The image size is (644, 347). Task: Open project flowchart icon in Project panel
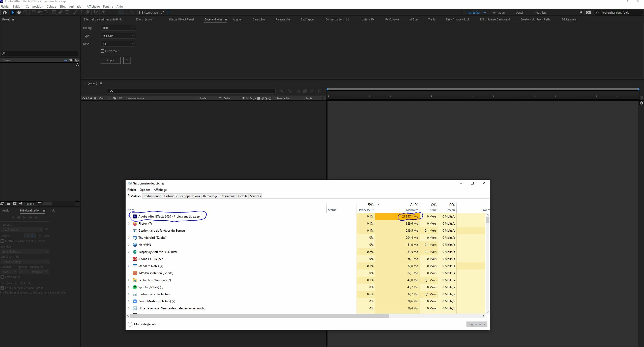click(77, 65)
